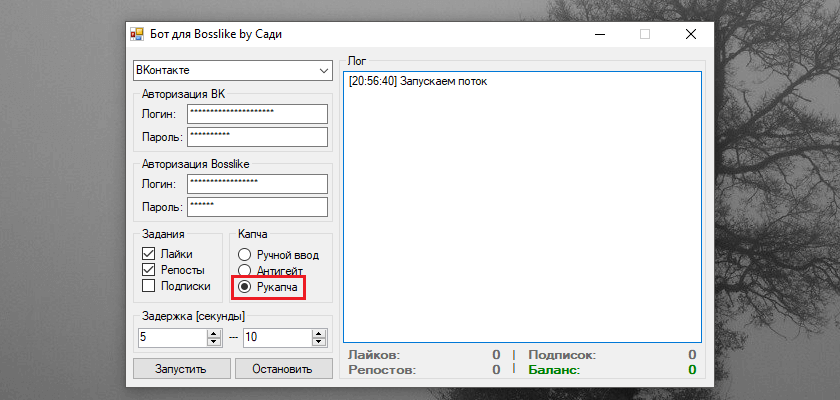The image size is (840, 400).
Task: Click the minimum delay field showing 5
Action: tap(172, 338)
